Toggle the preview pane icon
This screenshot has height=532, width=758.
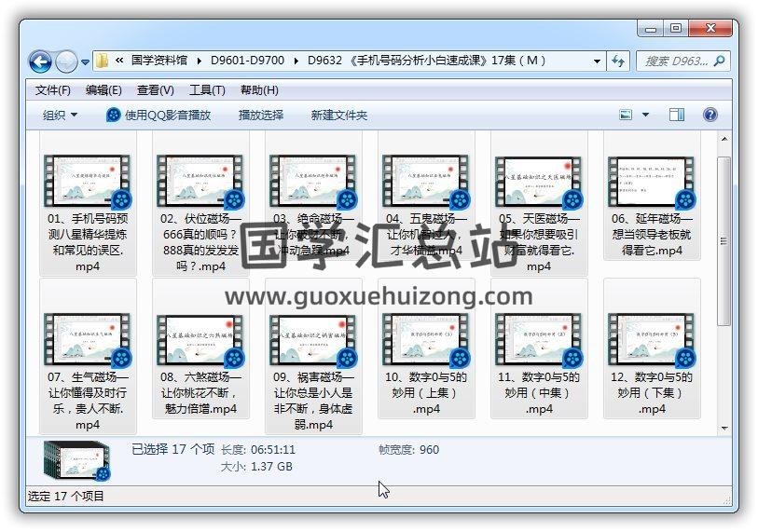point(678,115)
